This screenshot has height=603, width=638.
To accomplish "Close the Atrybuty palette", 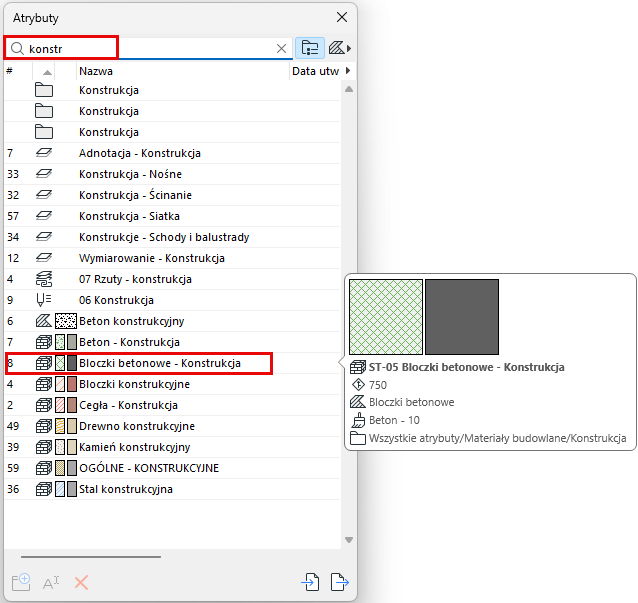I will pos(342,17).
